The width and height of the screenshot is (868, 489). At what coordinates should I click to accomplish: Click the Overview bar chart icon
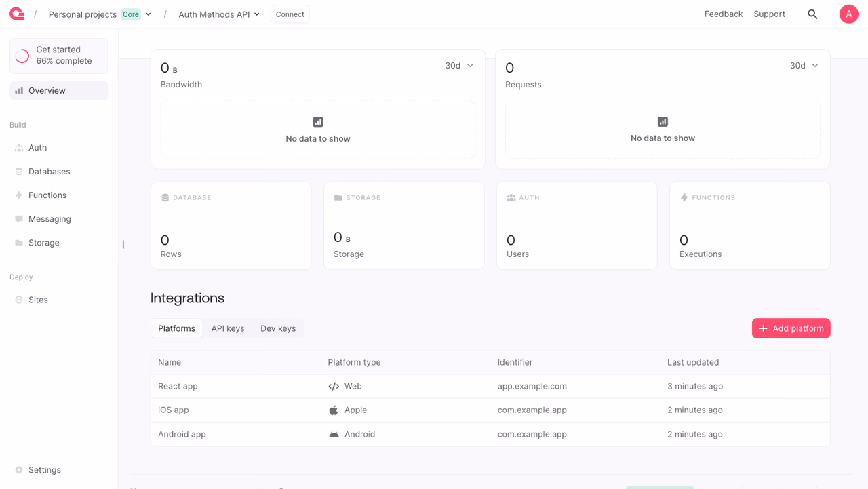[19, 90]
